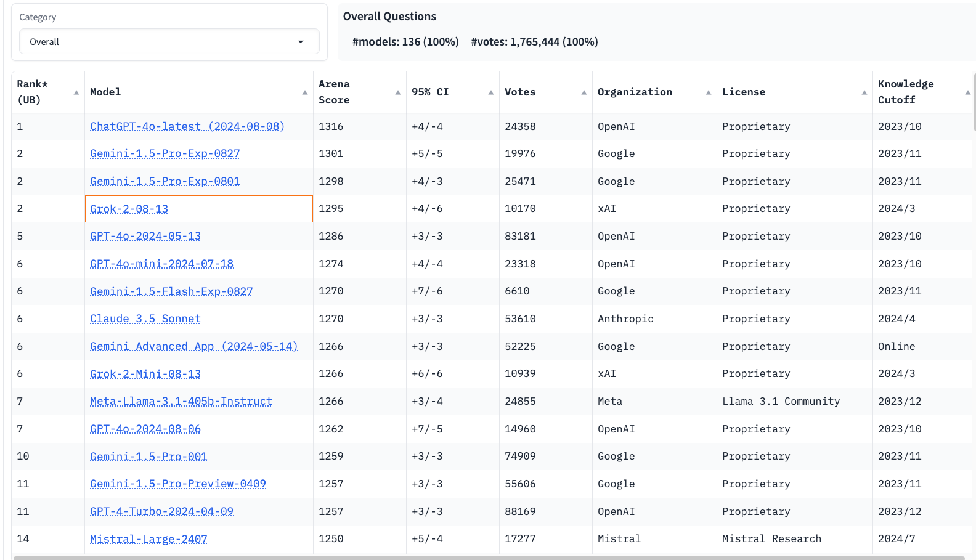Screen dimensions: 976x560
Task: Open Gemini-1.5-Flash-Exp-0827 model link
Action: (x=171, y=291)
